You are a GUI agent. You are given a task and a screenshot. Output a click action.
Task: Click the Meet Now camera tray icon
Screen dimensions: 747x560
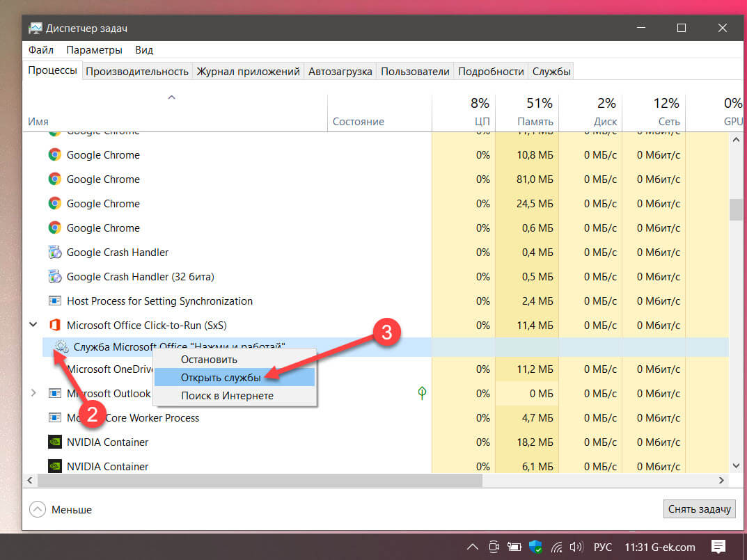click(494, 547)
